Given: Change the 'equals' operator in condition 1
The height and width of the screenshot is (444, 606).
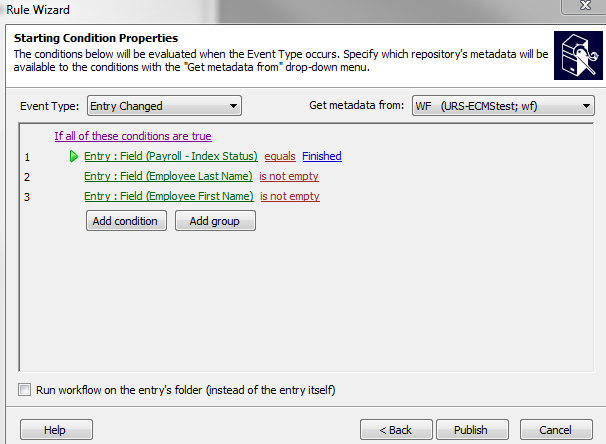Looking at the screenshot, I should pos(280,156).
